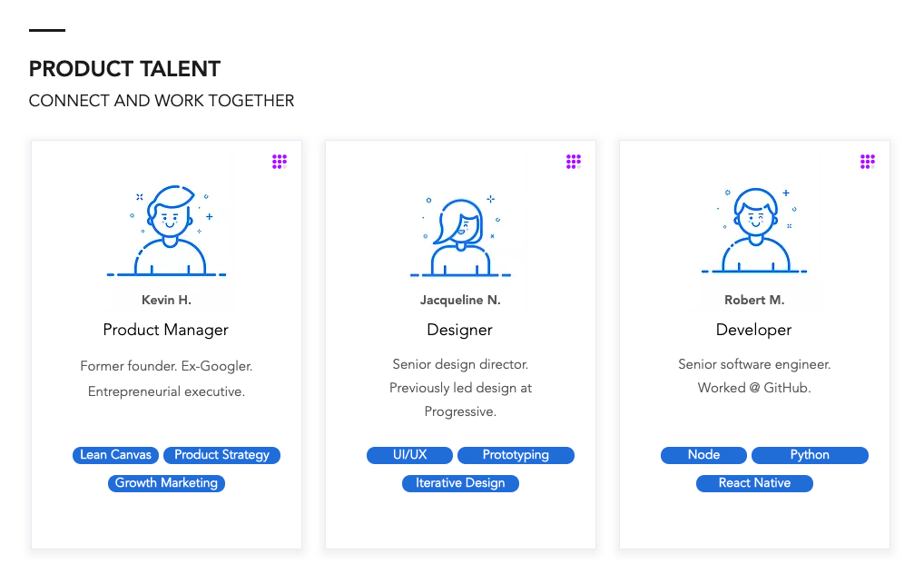Click the Node skill tag
Viewport: 924px width, 574px height.
703,455
